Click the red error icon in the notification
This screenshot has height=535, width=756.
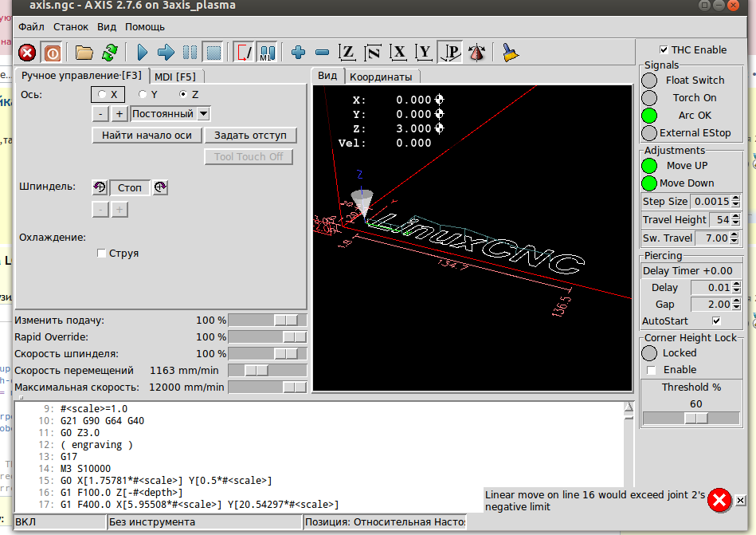[x=719, y=500]
